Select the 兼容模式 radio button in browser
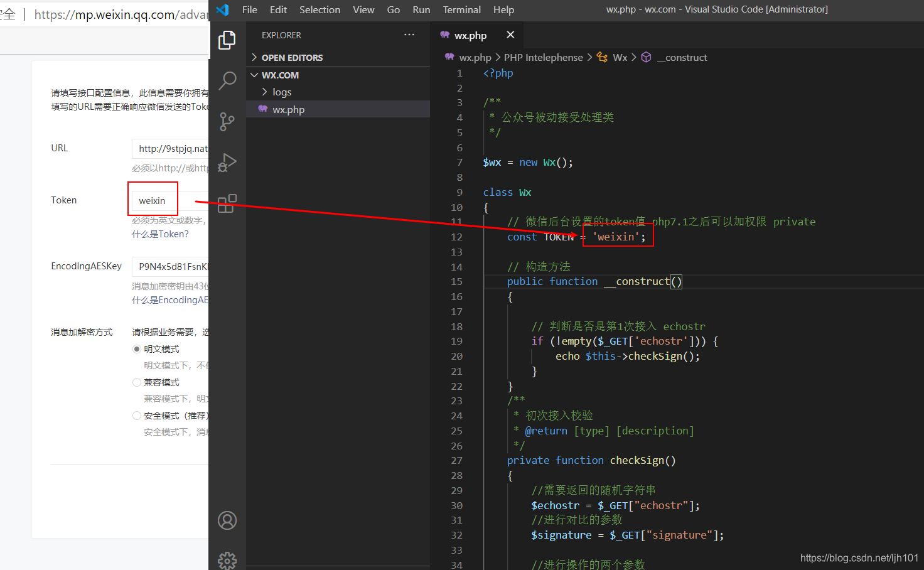This screenshot has height=570, width=924. point(137,382)
